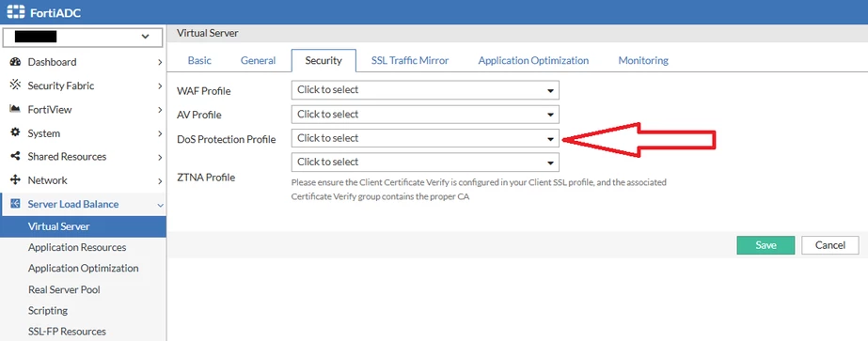Click the FortiADC logo icon
This screenshot has height=341, width=868.
pyautogui.click(x=15, y=12)
